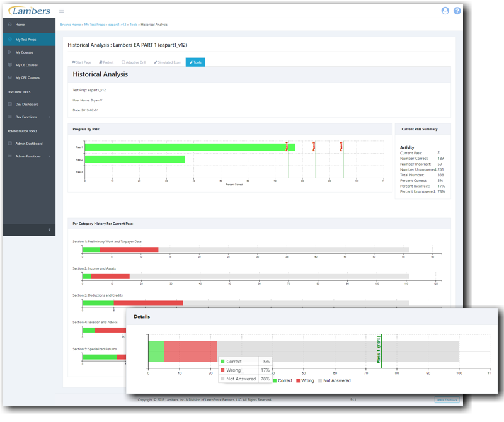Image resolution: width=504 pixels, height=422 pixels.
Task: Open My Courses in sidebar
Action: tap(24, 52)
